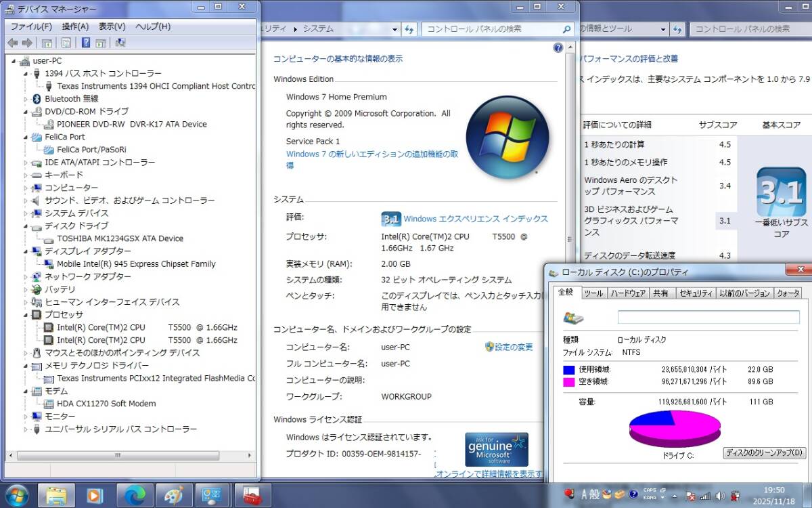Switch to the ハードウェア tab in disk properties

(628, 293)
